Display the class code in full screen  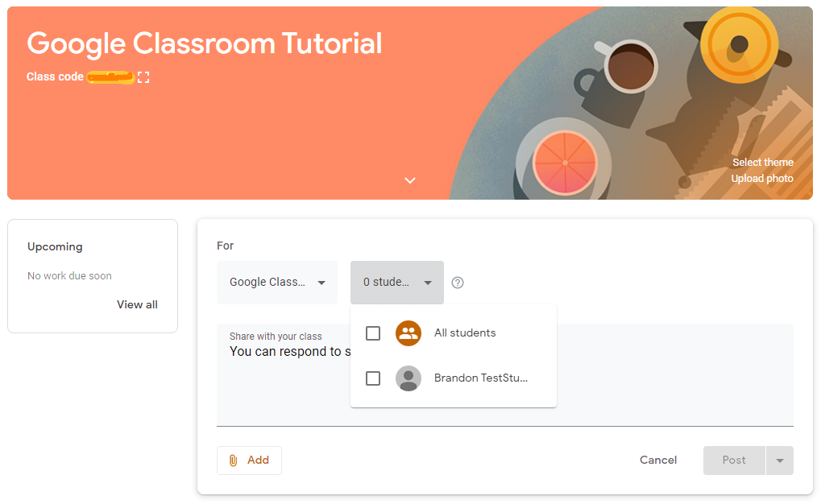tap(143, 77)
